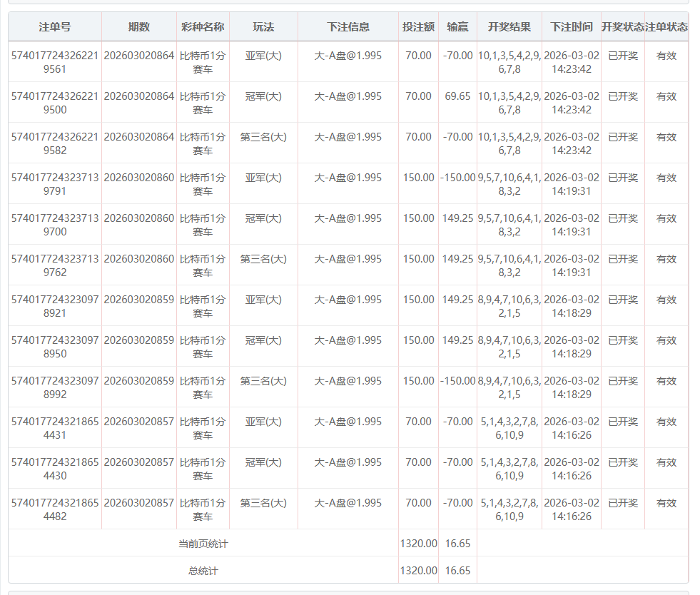Select the 开奖结果 column header
This screenshot has width=700, height=595.
point(509,27)
